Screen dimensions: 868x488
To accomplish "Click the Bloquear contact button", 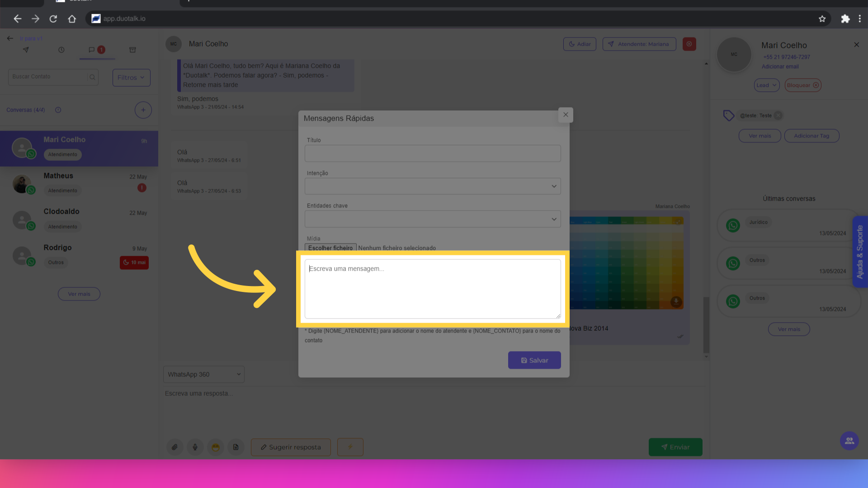I will [803, 85].
